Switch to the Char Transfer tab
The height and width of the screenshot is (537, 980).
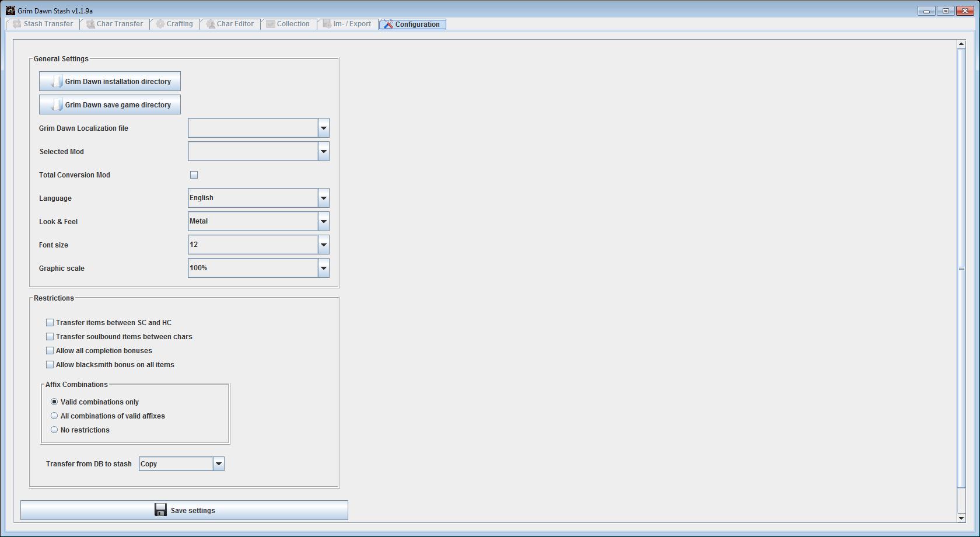115,24
